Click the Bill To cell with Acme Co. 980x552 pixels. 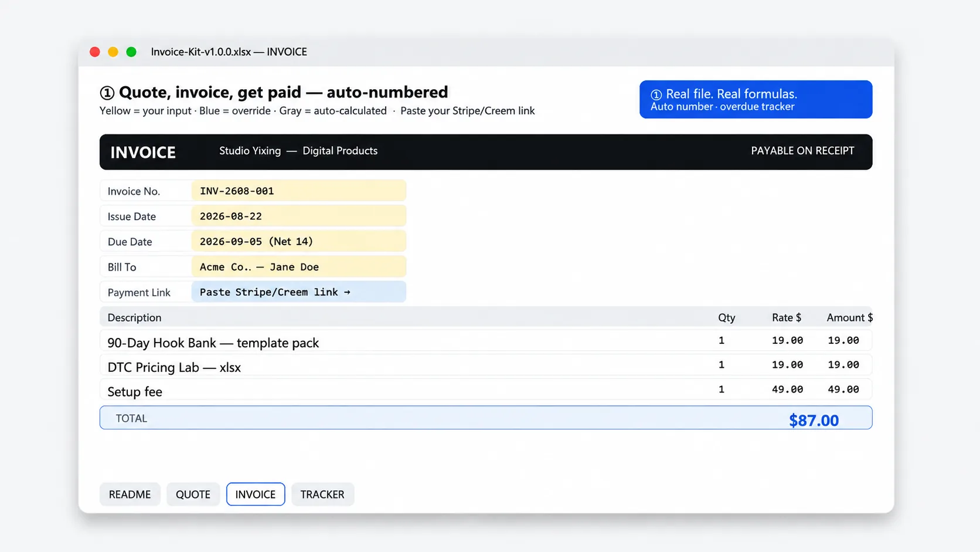298,267
